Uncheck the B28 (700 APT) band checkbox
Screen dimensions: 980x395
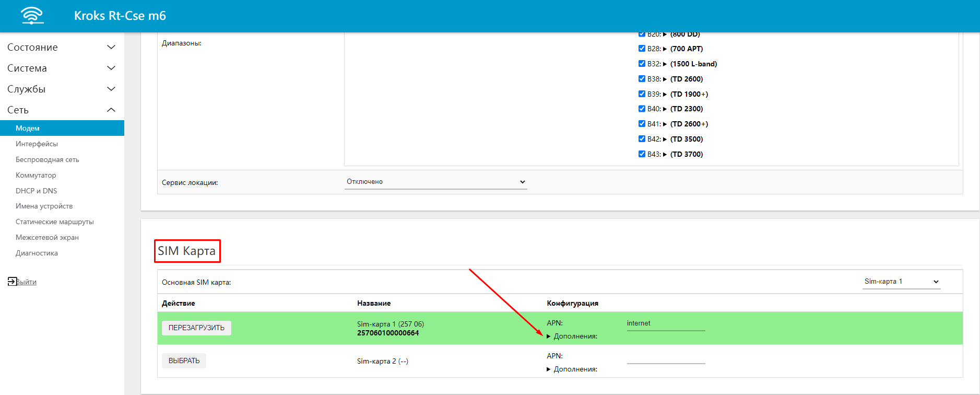coord(642,49)
